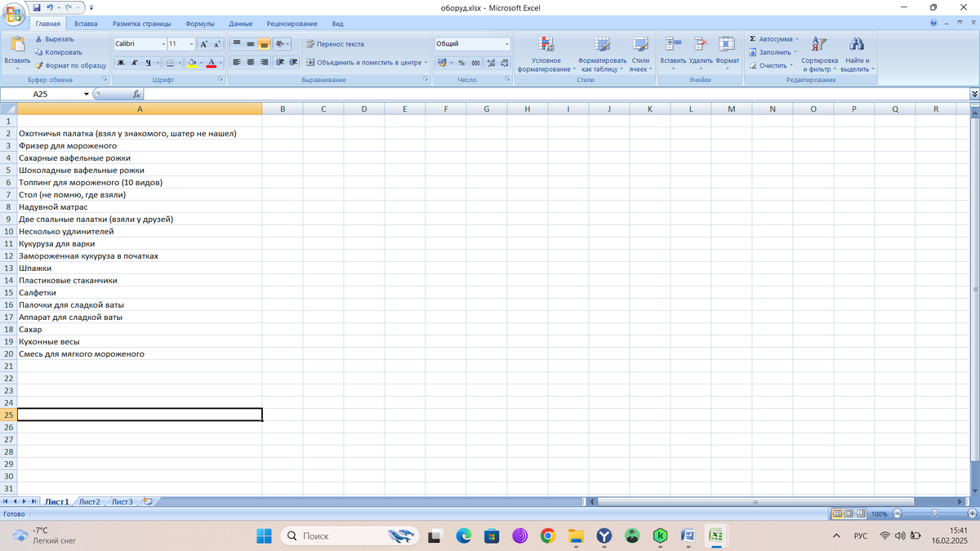Switch to sheet Лист3
980x551 pixels.
tap(122, 501)
